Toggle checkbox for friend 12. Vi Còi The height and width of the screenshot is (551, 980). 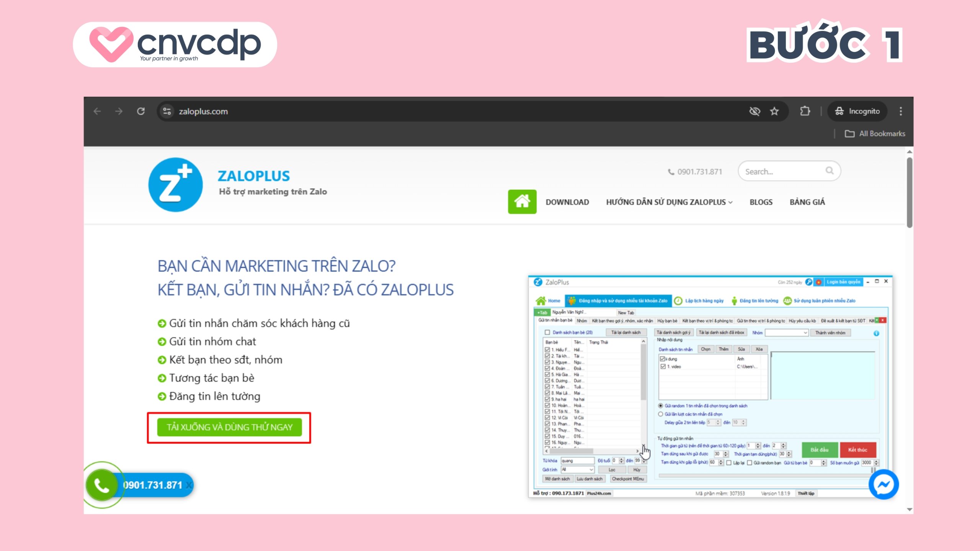547,418
